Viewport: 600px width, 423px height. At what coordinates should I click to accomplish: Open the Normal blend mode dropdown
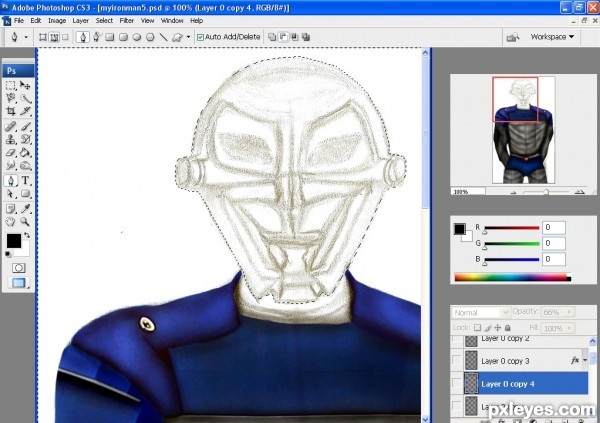click(x=481, y=312)
